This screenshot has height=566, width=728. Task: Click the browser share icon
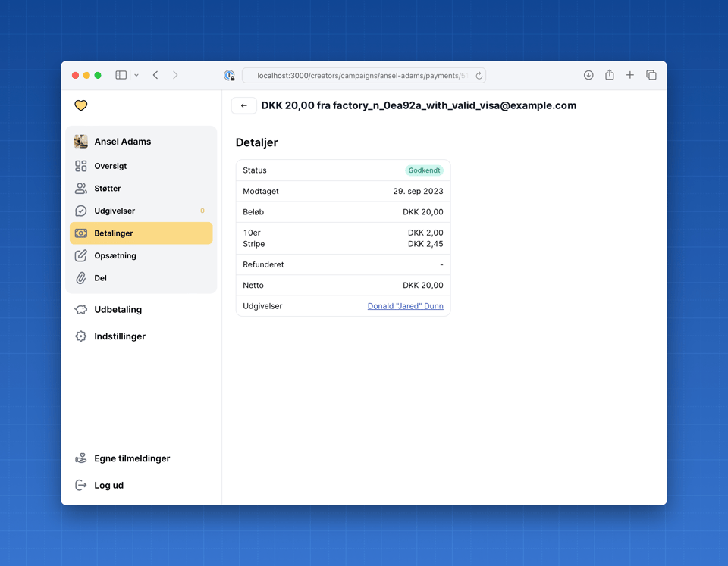pos(610,75)
